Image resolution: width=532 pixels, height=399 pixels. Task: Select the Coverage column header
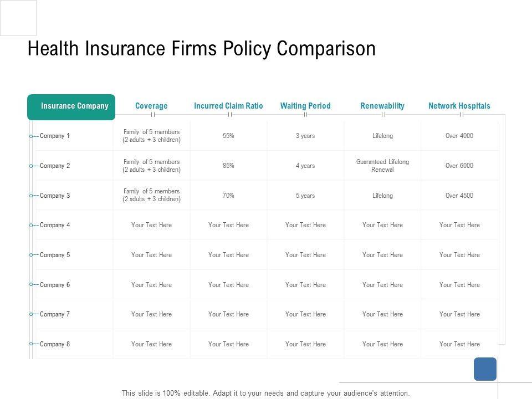pyautogui.click(x=151, y=106)
